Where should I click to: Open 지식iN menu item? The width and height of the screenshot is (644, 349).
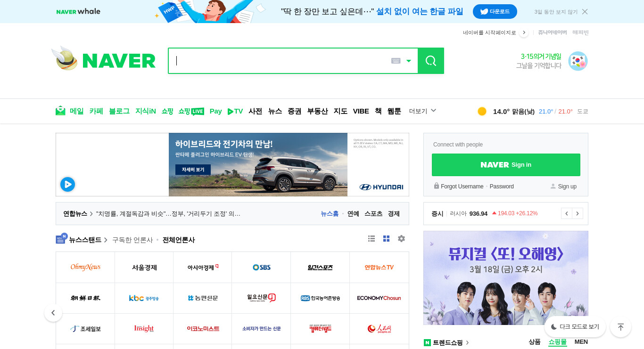[x=146, y=111]
